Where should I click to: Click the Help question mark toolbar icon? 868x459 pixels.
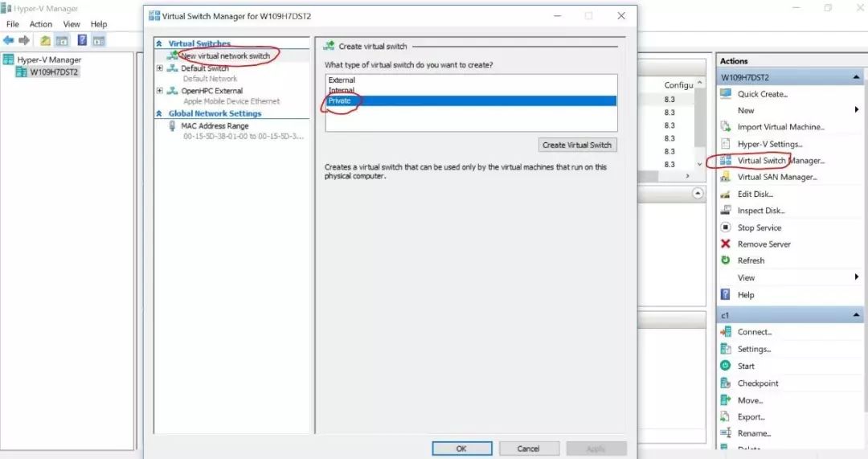coord(82,40)
